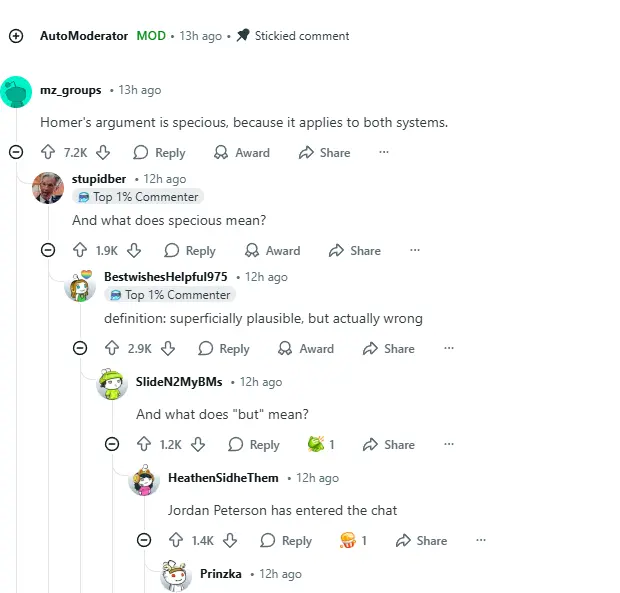Click HeathenSidheThem's avatar image
Viewport: 620px width, 593px height.
144,481
